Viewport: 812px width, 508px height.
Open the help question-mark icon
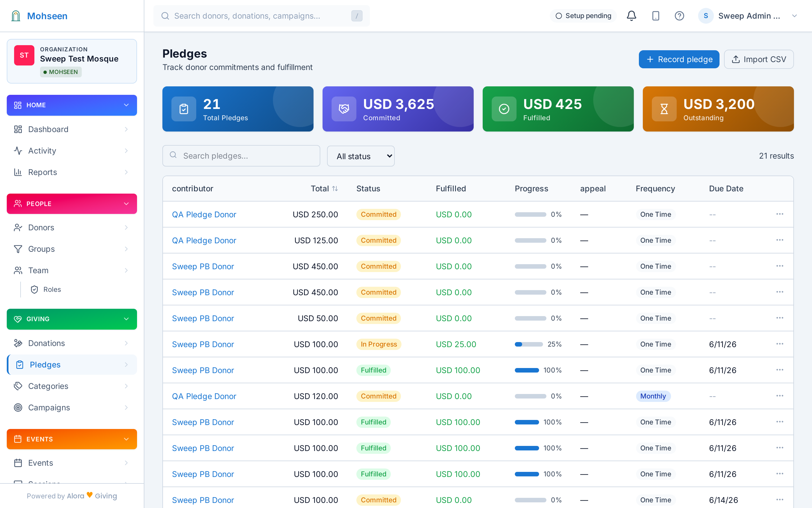(679, 16)
